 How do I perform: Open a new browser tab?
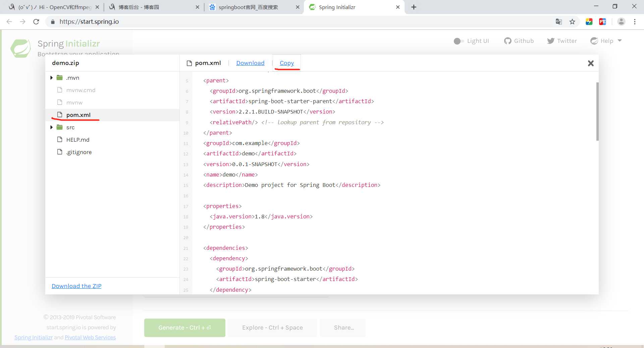(x=414, y=7)
